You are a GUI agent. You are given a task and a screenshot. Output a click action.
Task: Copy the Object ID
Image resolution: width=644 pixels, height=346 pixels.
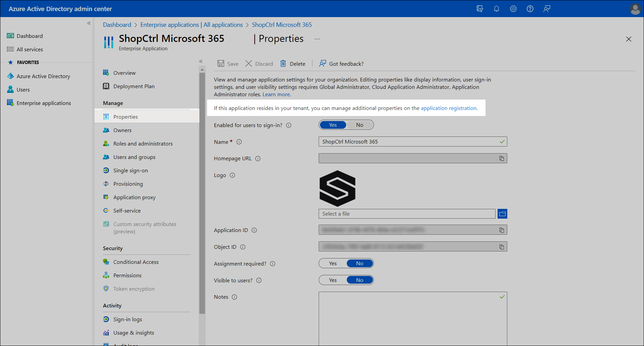click(502, 247)
